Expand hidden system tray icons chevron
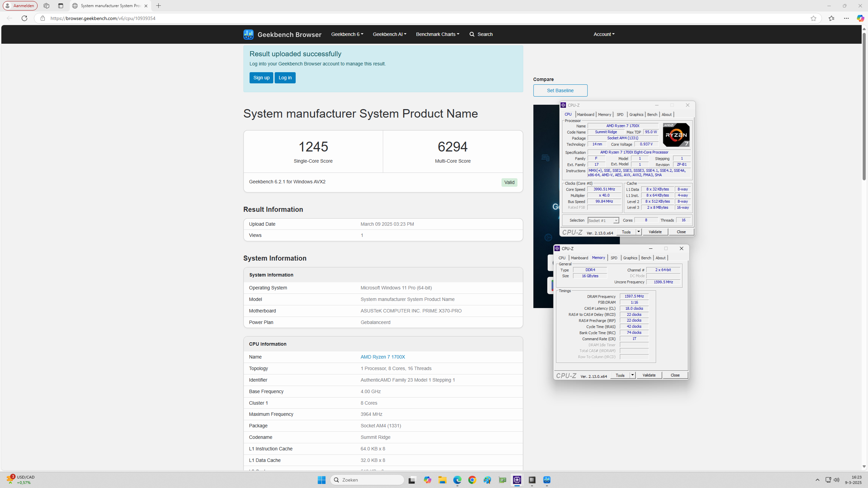 817,480
